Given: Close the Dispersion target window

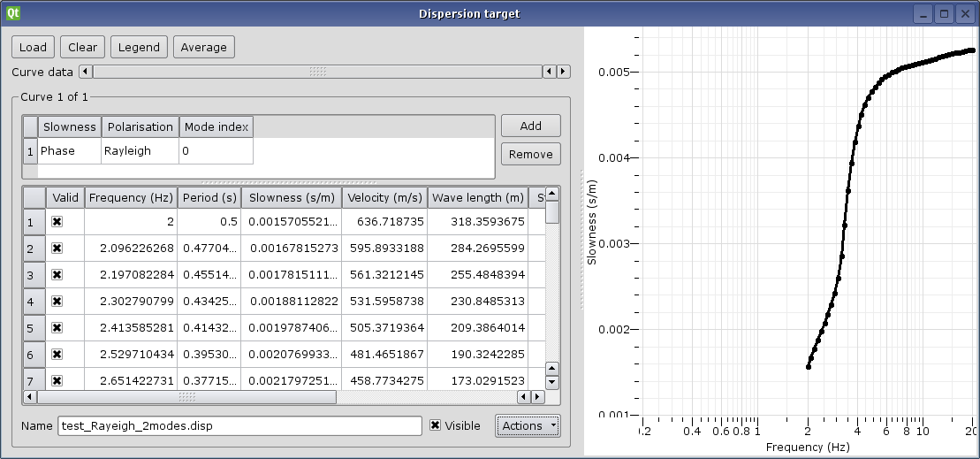Looking at the screenshot, I should [965, 13].
